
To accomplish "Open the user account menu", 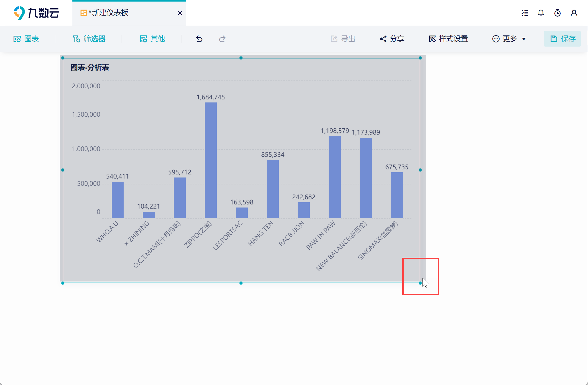I will [x=574, y=13].
